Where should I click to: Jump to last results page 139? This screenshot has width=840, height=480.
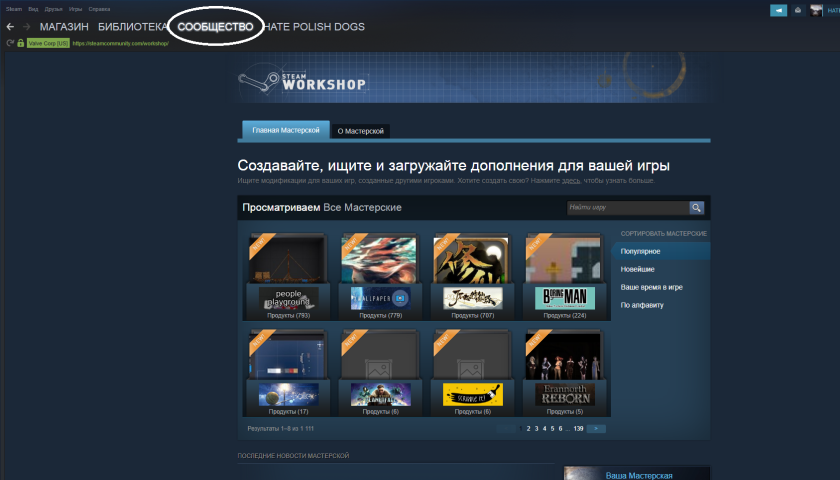(x=578, y=429)
